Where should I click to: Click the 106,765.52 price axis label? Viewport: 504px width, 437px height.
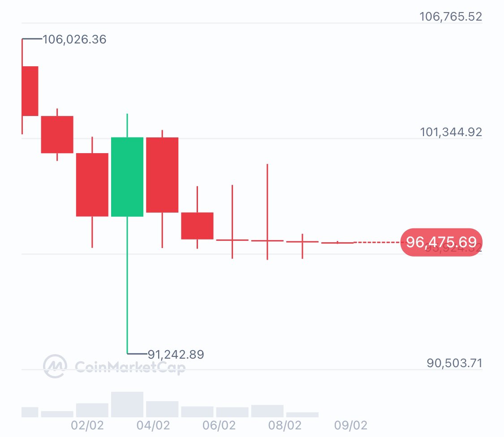(x=451, y=17)
